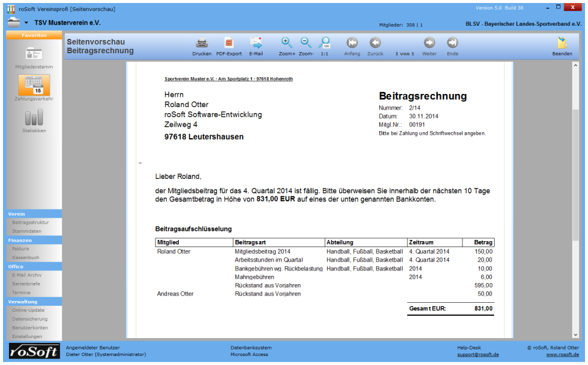Zoom out with the Zoom- magnifier
The image size is (588, 365).
pos(306,44)
